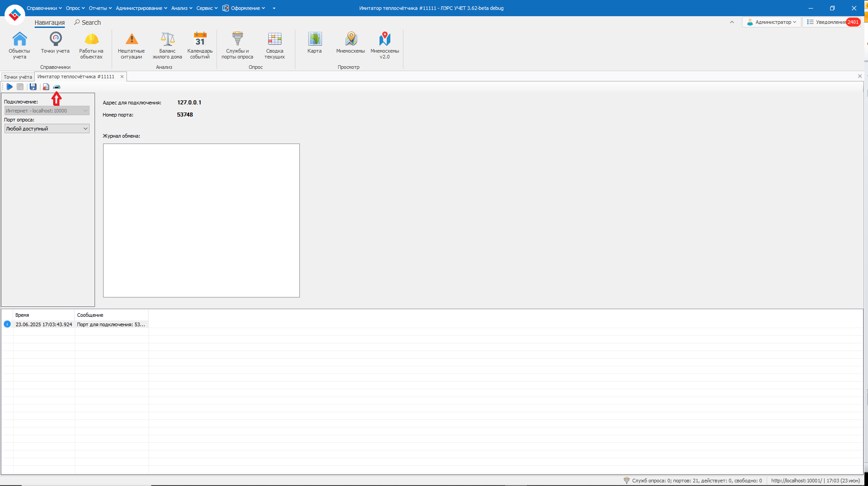
Task: Click the blue floppy save icon
Action: coord(33,87)
